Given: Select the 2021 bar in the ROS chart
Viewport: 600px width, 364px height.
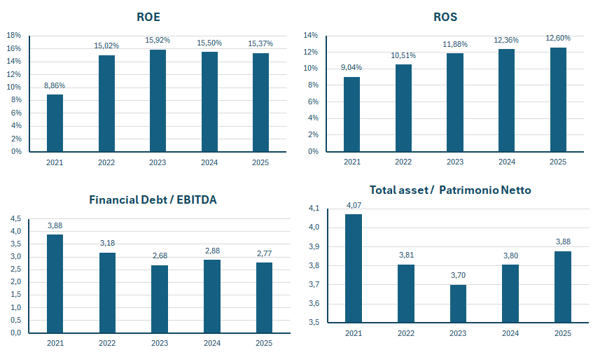Looking at the screenshot, I should pos(351,114).
